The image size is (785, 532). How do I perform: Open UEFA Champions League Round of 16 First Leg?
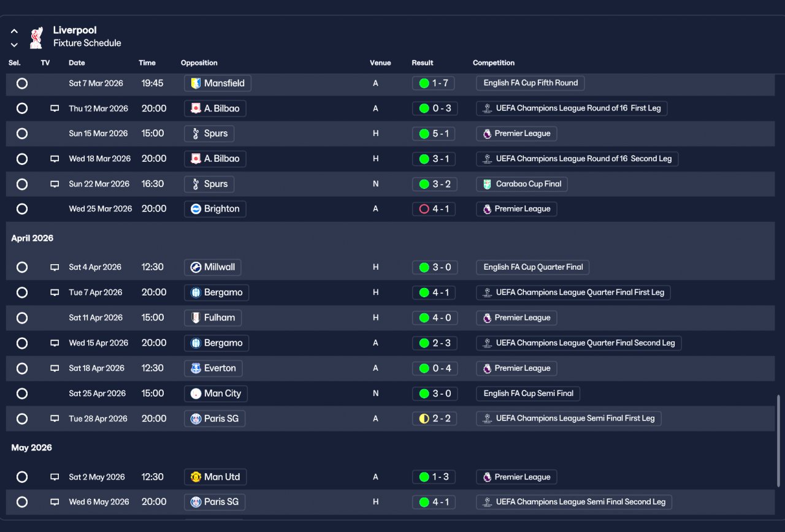(572, 108)
